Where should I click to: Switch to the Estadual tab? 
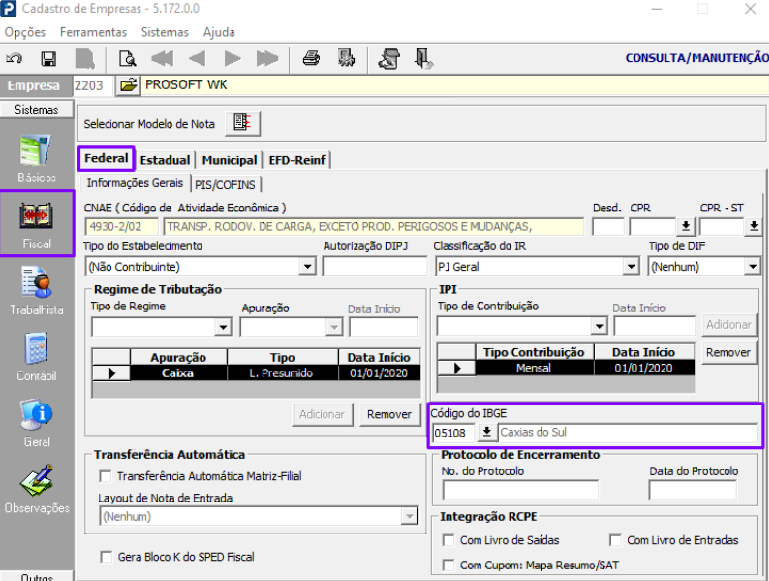tap(165, 160)
